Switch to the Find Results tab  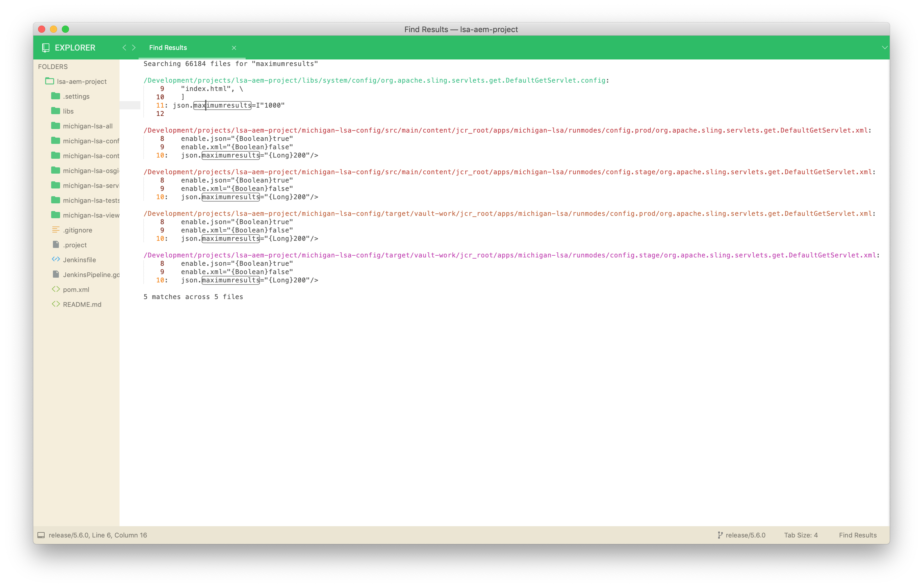click(168, 48)
